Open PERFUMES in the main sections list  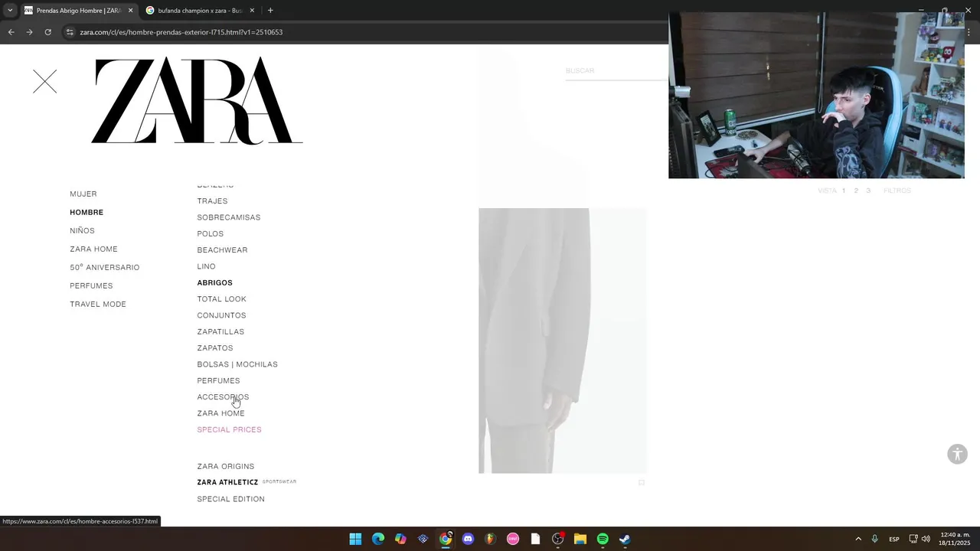pyautogui.click(x=91, y=286)
